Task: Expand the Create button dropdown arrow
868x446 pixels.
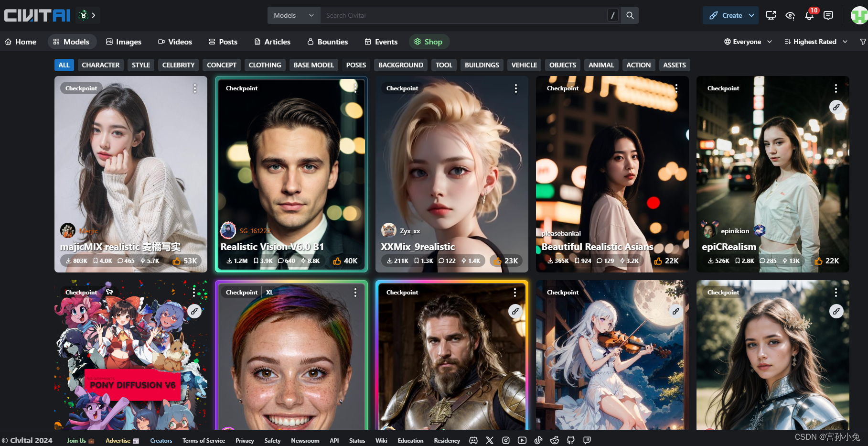Action: (x=751, y=15)
